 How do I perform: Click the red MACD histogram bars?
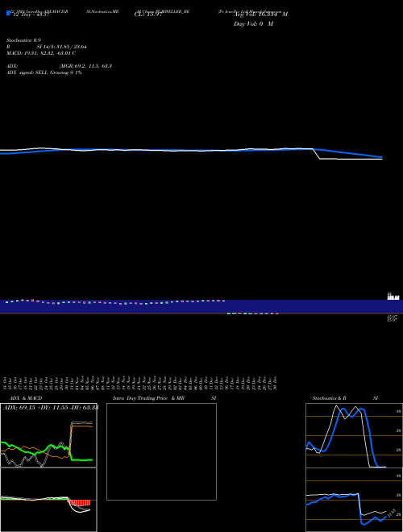point(79,503)
